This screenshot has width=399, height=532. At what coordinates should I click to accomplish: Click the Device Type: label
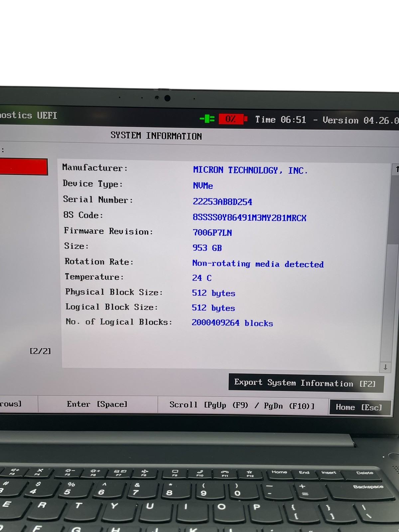pyautogui.click(x=93, y=184)
